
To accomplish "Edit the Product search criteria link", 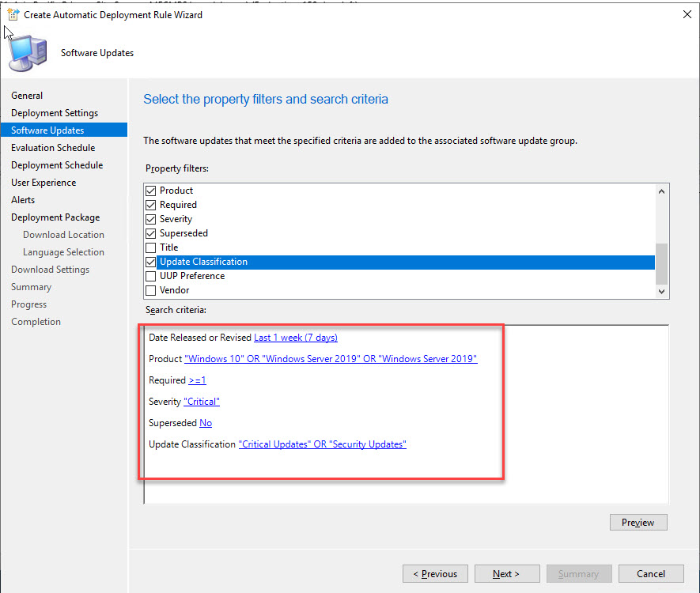I will pyautogui.click(x=331, y=359).
